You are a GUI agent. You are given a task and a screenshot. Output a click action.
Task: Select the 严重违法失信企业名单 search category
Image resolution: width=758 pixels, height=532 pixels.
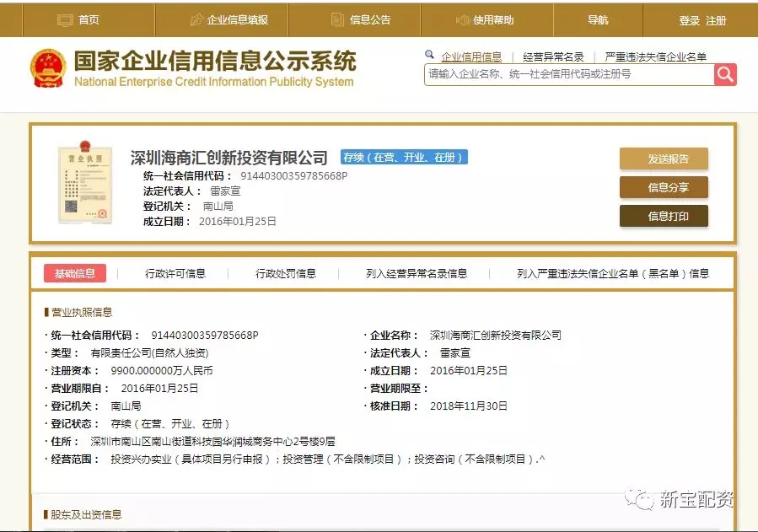click(x=655, y=57)
